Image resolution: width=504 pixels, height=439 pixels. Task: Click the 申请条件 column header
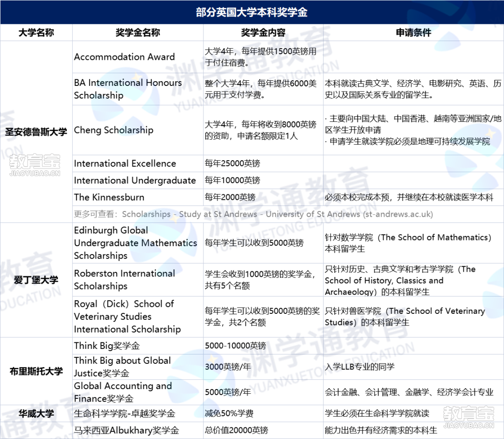(413, 33)
